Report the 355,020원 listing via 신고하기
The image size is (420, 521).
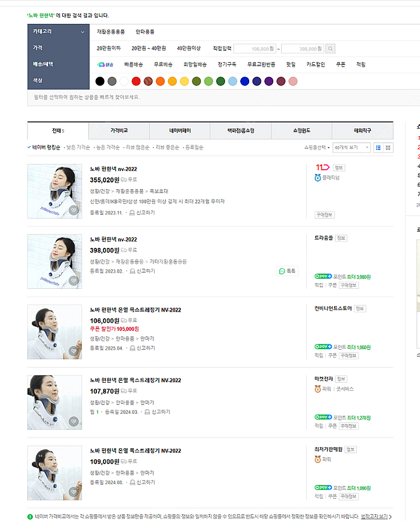tap(142, 213)
